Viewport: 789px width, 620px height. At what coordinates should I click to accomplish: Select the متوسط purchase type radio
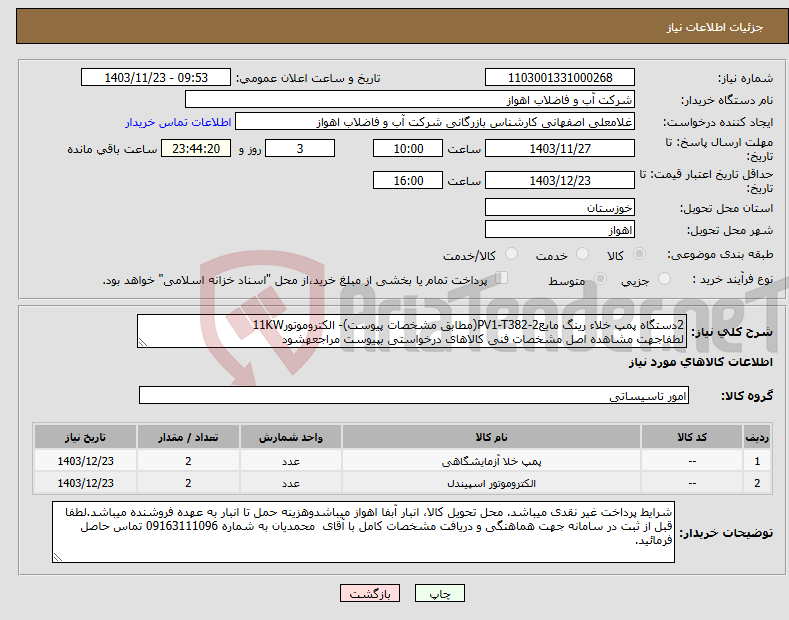[x=600, y=279]
